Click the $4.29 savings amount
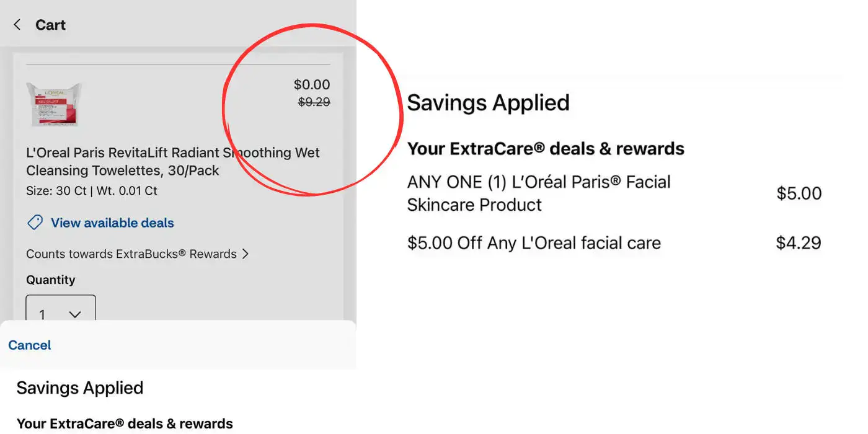This screenshot has height=434, width=868. 799,243
